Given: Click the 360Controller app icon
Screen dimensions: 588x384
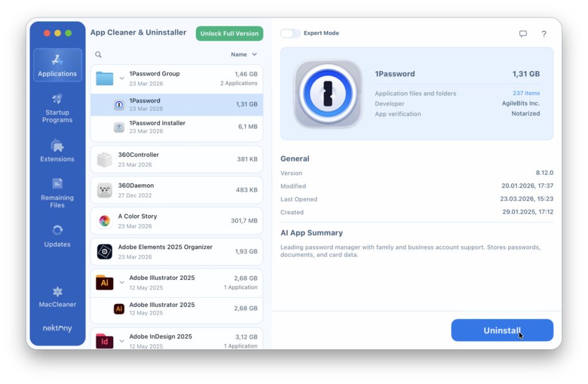Looking at the screenshot, I should tap(105, 160).
